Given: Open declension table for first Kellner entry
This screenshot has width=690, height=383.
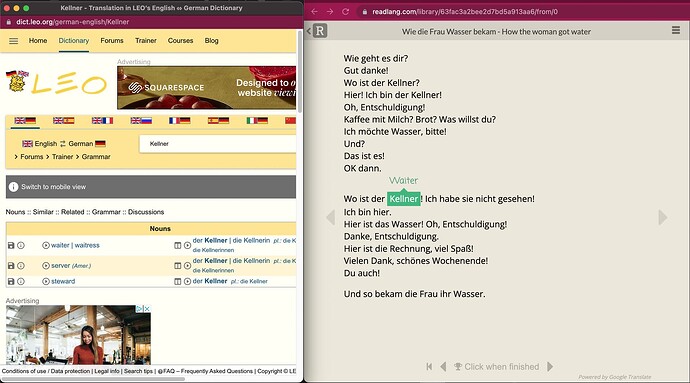Looking at the screenshot, I should tap(177, 245).
